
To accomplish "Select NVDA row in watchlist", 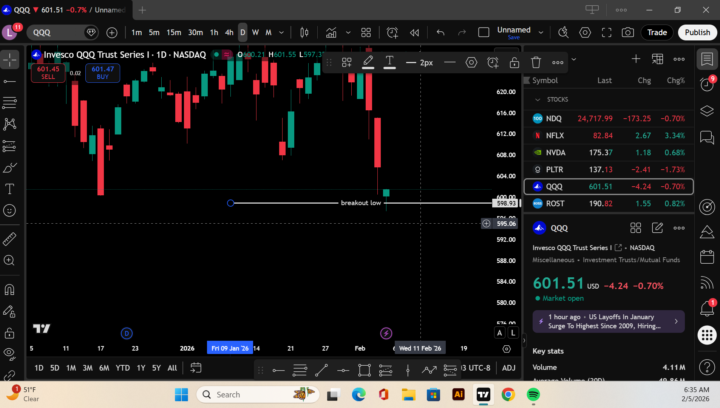I will pyautogui.click(x=608, y=152).
